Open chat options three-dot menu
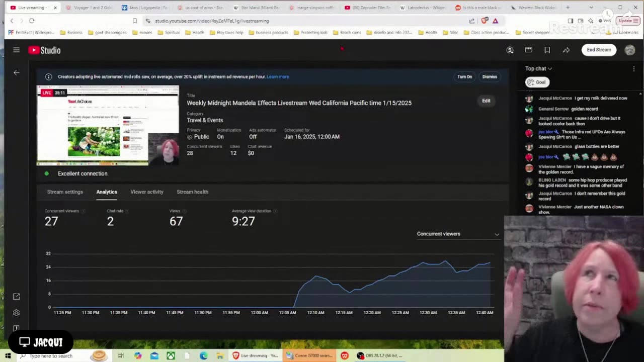The width and height of the screenshot is (644, 362). coord(633,68)
